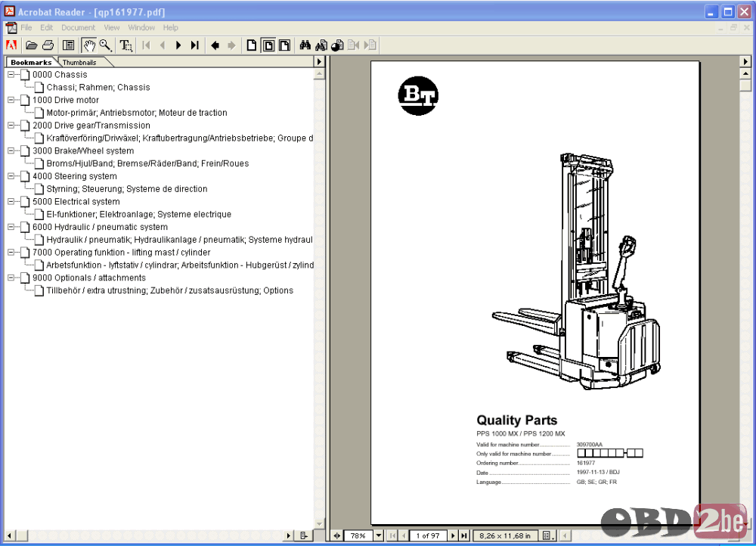Screen dimensions: 756x546
Task: Collapse the 3000 Brake/Wheel system bookmark
Action: [x=11, y=151]
